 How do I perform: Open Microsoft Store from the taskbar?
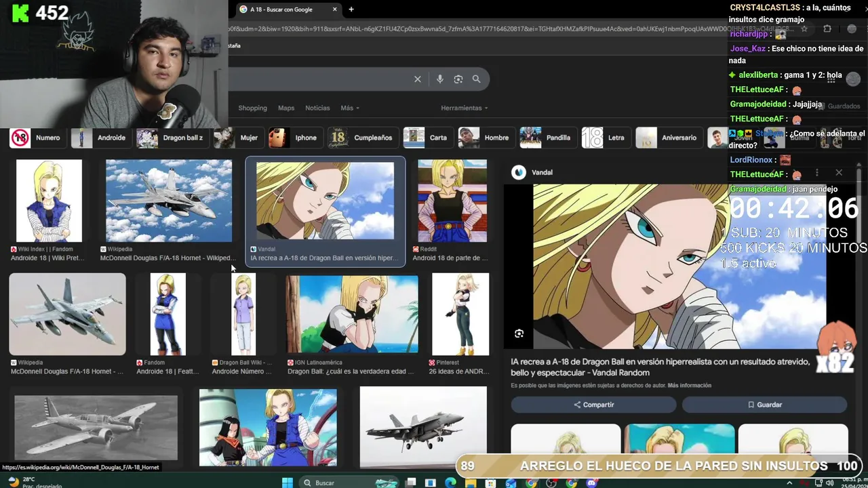pos(491,483)
